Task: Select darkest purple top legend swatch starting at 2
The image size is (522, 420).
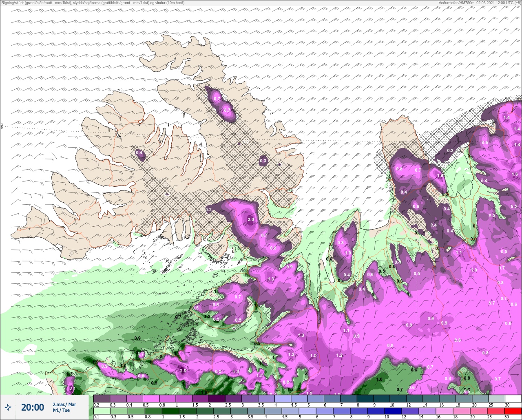Action: tap(217, 398)
